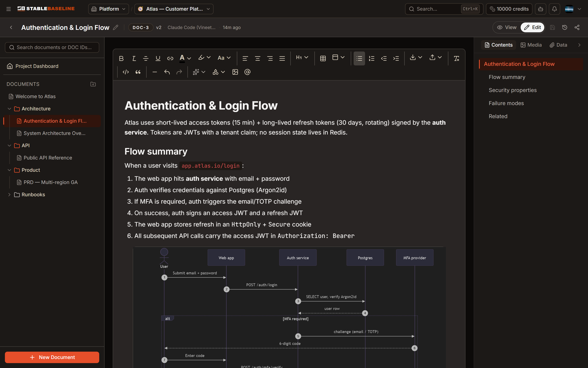Share this document
The image size is (588, 368).
click(x=577, y=28)
